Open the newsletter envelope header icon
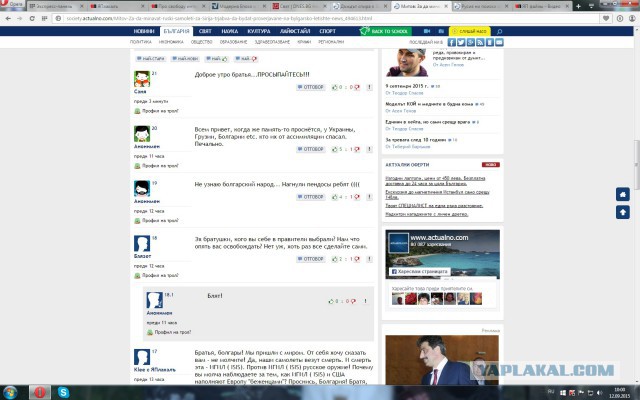Image resolution: width=640 pixels, height=400 pixels. pyautogui.click(x=499, y=42)
